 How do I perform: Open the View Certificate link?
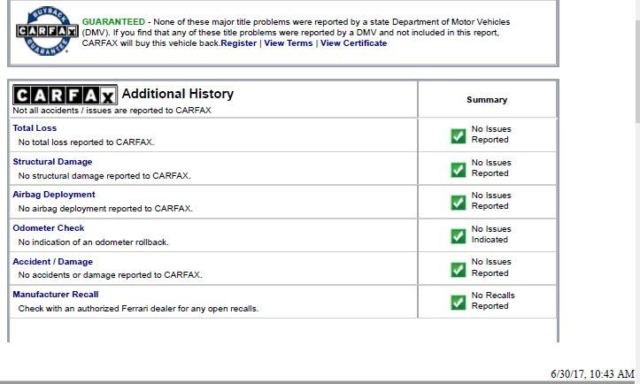point(353,43)
